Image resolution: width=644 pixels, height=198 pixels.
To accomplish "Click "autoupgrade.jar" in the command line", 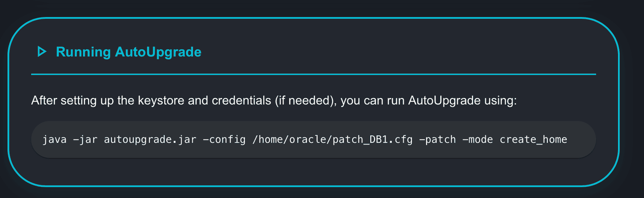I will pos(150,140).
